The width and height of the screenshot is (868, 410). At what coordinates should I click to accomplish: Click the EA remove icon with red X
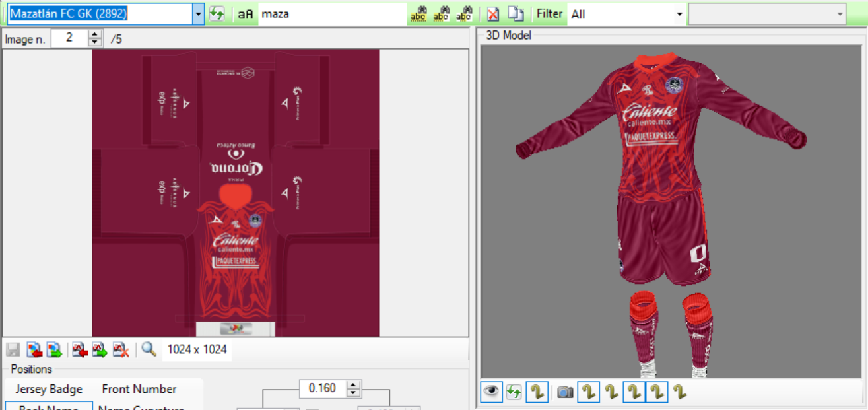coord(120,350)
